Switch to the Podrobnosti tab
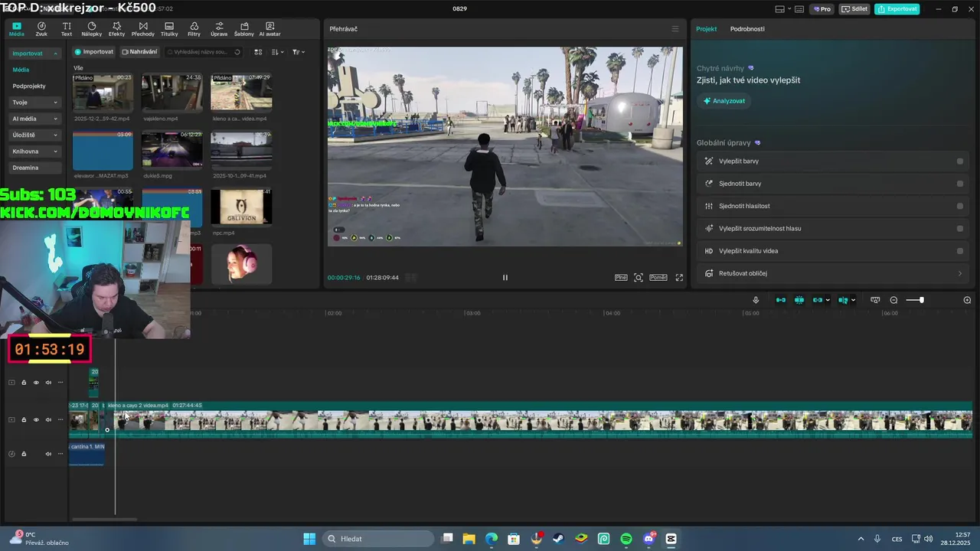This screenshot has height=551, width=980. [x=747, y=29]
